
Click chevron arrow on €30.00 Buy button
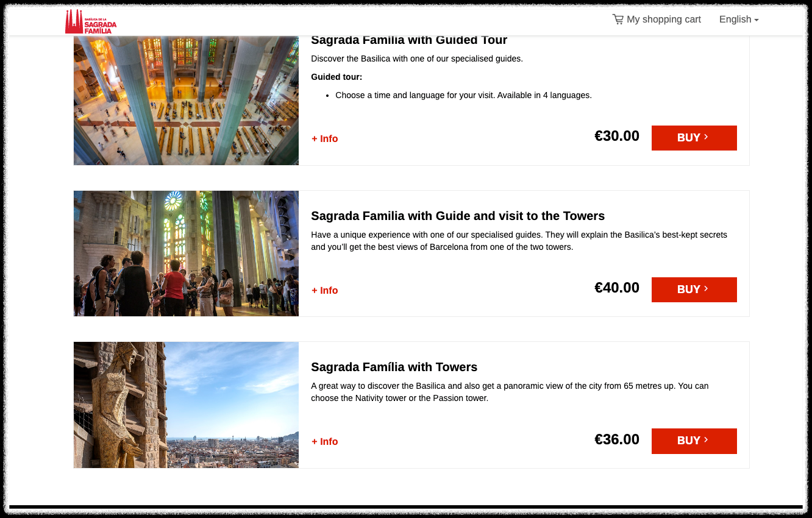pyautogui.click(x=706, y=137)
